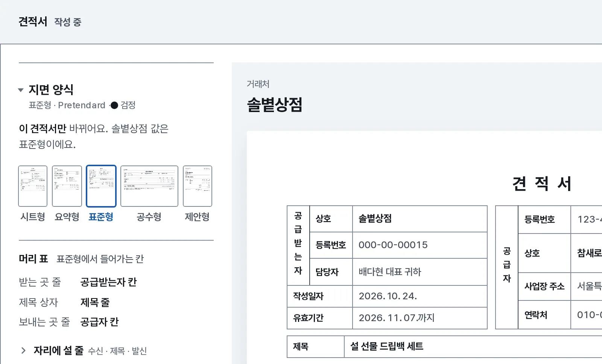Click the 배다현 대표 귀하 cell
Viewport: 602px width, 364px height.
[x=420, y=272]
